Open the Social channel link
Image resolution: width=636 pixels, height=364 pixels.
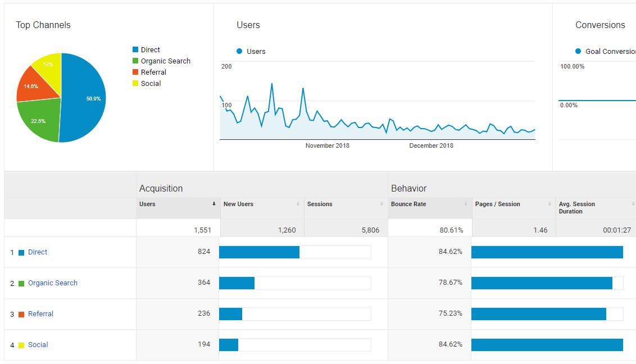click(38, 344)
